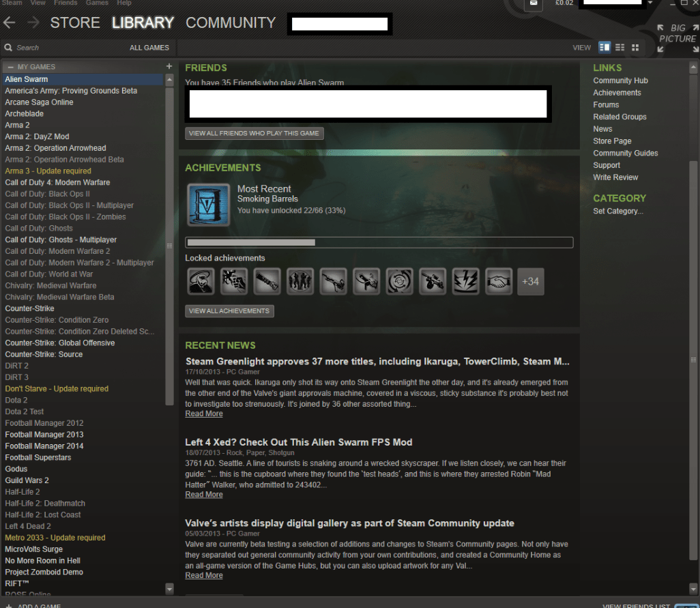Open the Help menu
Screen dimensions: 700x608
pyautogui.click(x=124, y=3)
